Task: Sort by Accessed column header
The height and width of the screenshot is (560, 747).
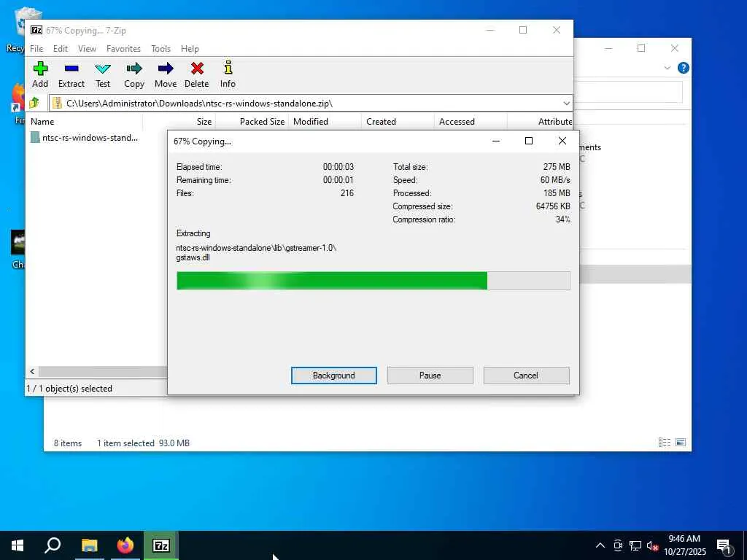Action: pyautogui.click(x=471, y=122)
